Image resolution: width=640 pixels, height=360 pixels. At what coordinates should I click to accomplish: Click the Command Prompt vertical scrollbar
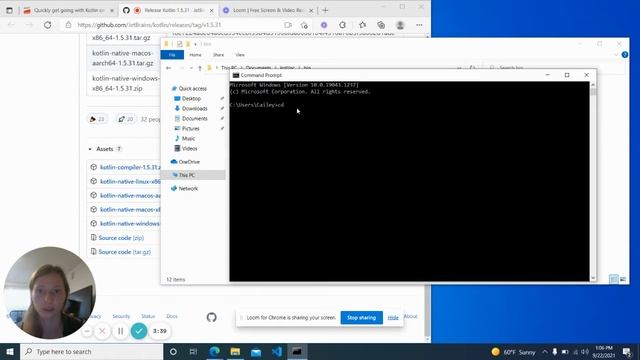coord(593,181)
